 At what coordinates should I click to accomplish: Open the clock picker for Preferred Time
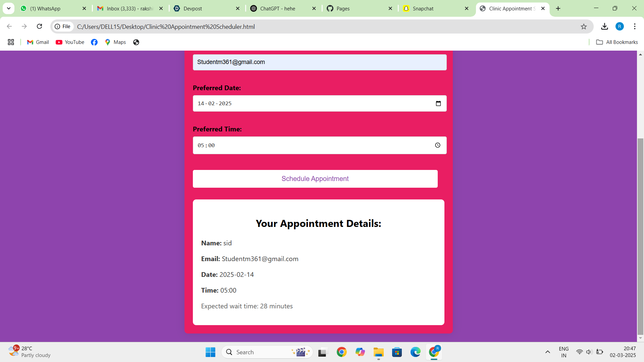pyautogui.click(x=437, y=145)
